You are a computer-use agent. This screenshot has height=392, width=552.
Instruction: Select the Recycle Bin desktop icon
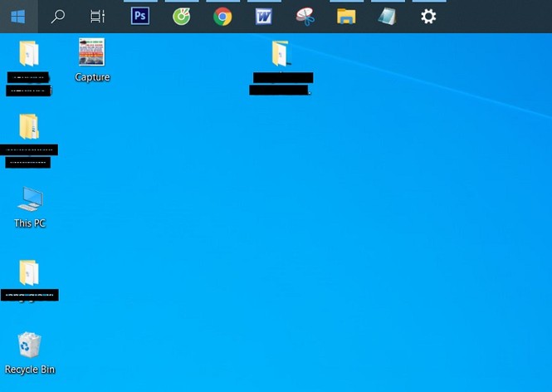click(30, 345)
